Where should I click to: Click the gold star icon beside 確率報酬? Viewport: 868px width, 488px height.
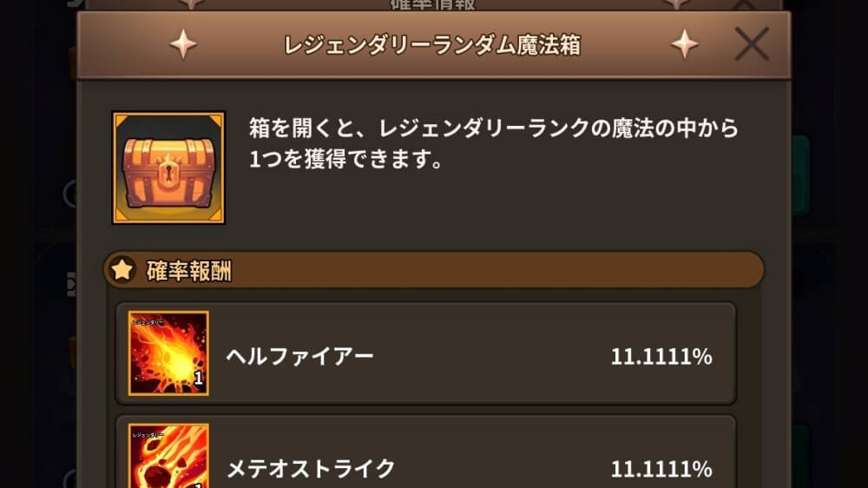point(122,270)
